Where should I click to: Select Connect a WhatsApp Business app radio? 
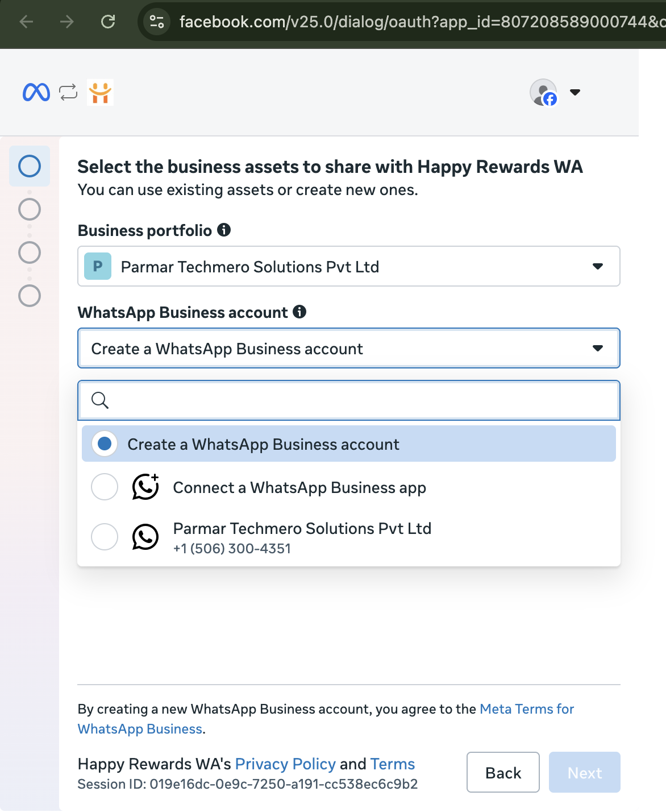105,487
